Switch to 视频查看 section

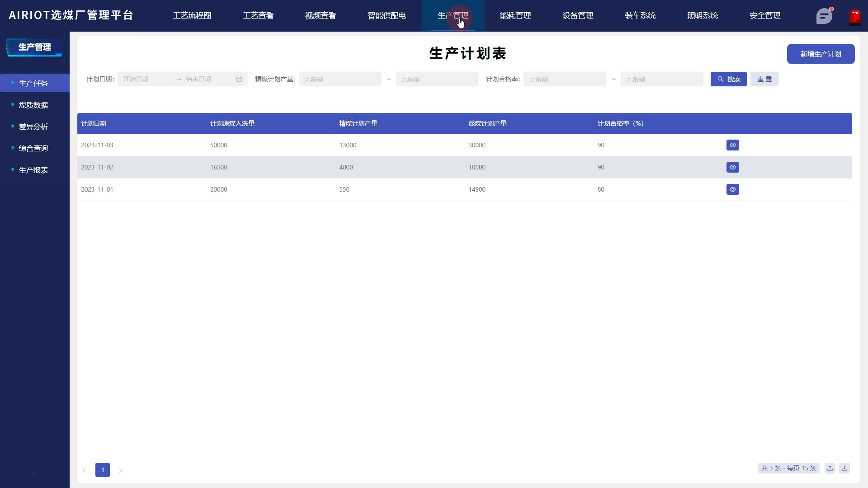pos(321,15)
